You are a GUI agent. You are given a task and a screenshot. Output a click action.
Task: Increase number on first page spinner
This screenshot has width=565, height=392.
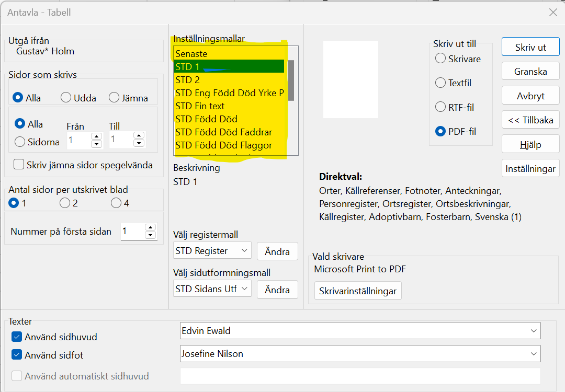click(151, 227)
